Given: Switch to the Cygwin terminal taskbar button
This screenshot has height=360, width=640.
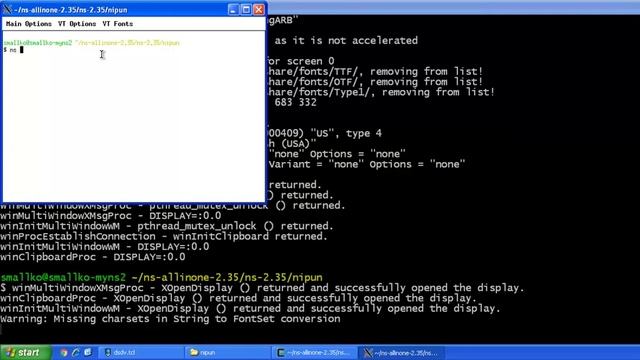Looking at the screenshot, I should click(x=313, y=352).
